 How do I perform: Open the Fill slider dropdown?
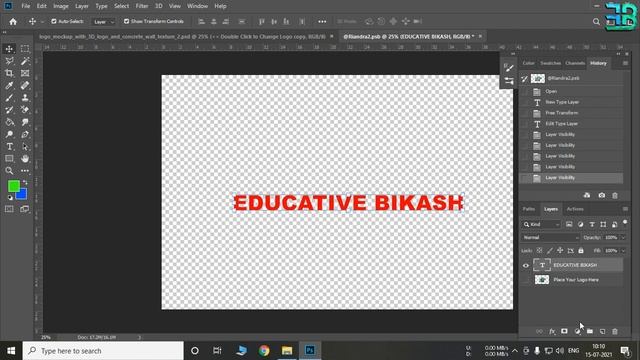(x=623, y=251)
